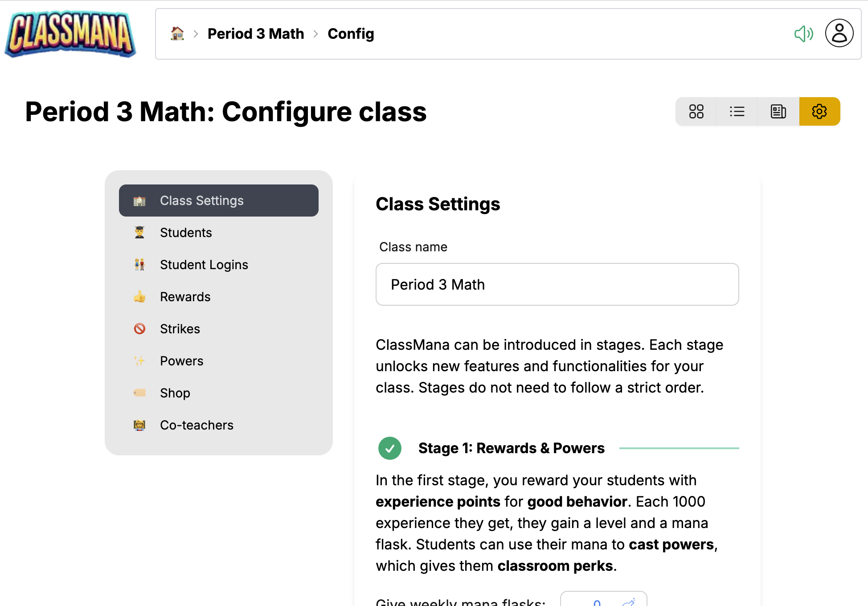The height and width of the screenshot is (606, 868).
Task: Switch to list view icon
Action: click(x=737, y=111)
